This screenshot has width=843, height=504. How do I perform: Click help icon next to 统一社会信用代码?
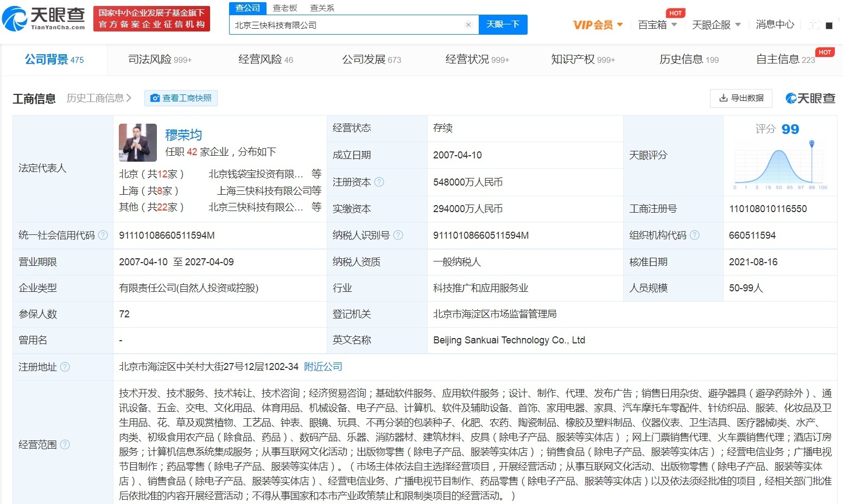103,235
